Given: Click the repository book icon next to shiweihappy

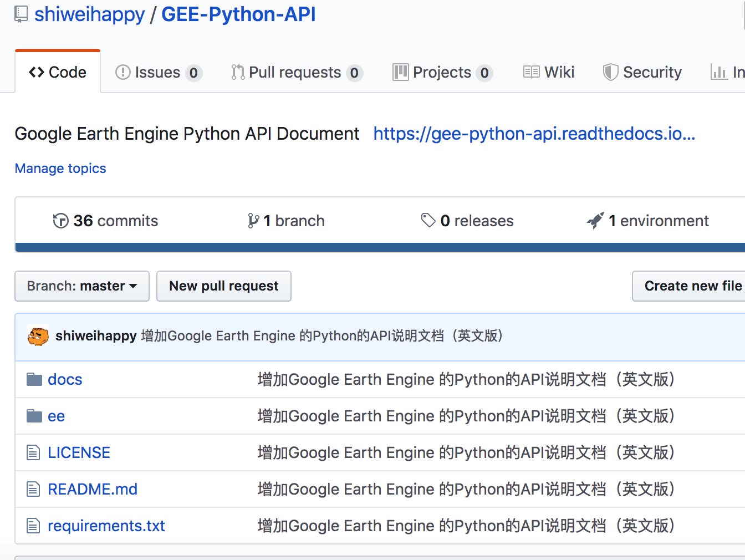Looking at the screenshot, I should point(21,13).
